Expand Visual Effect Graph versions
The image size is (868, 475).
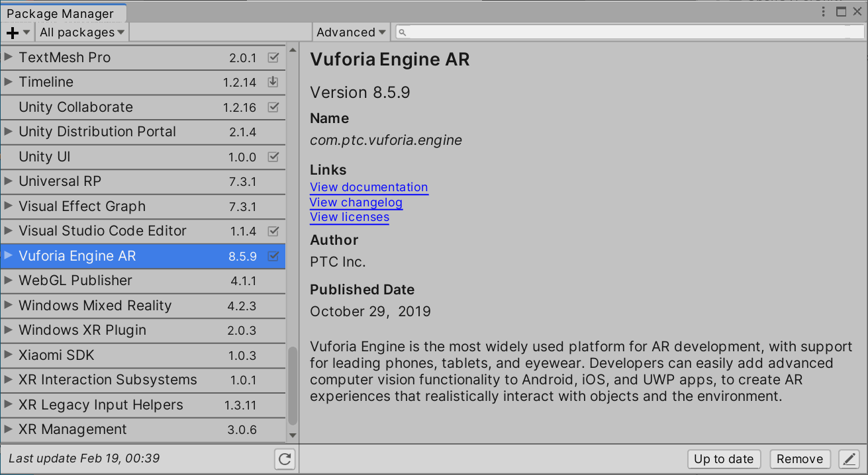8,206
